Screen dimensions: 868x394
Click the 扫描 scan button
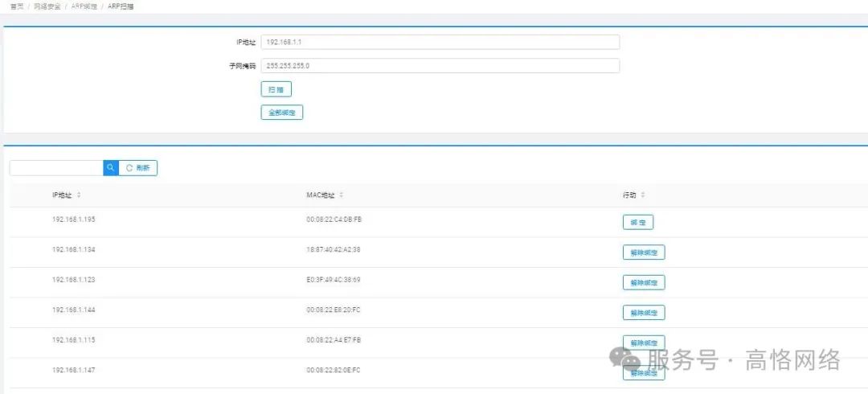tap(276, 89)
